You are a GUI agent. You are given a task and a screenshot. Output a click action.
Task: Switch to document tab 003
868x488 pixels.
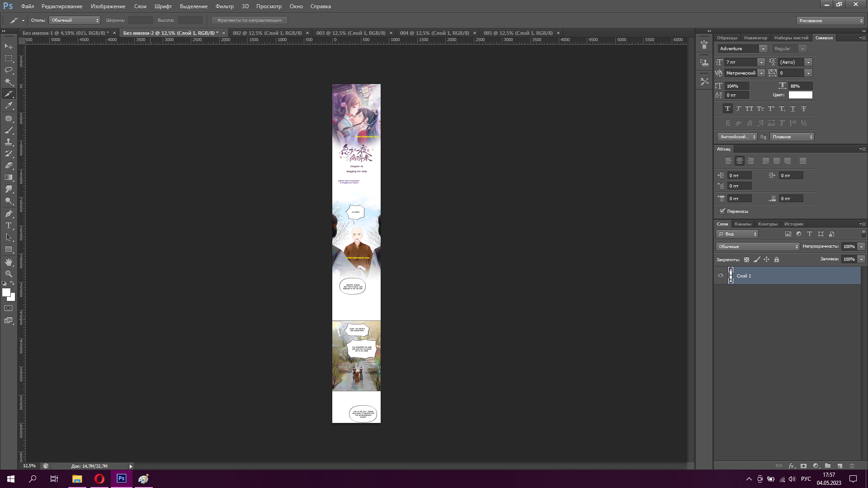click(x=350, y=33)
